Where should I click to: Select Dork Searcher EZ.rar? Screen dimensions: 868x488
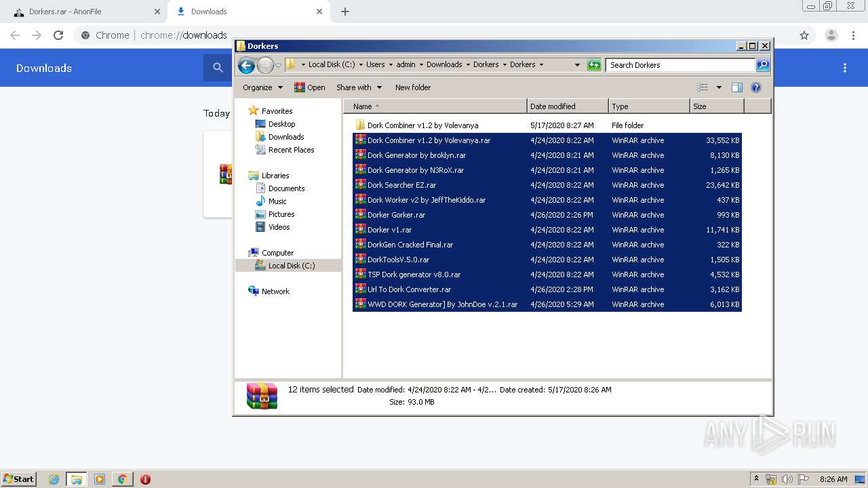[x=547, y=185]
